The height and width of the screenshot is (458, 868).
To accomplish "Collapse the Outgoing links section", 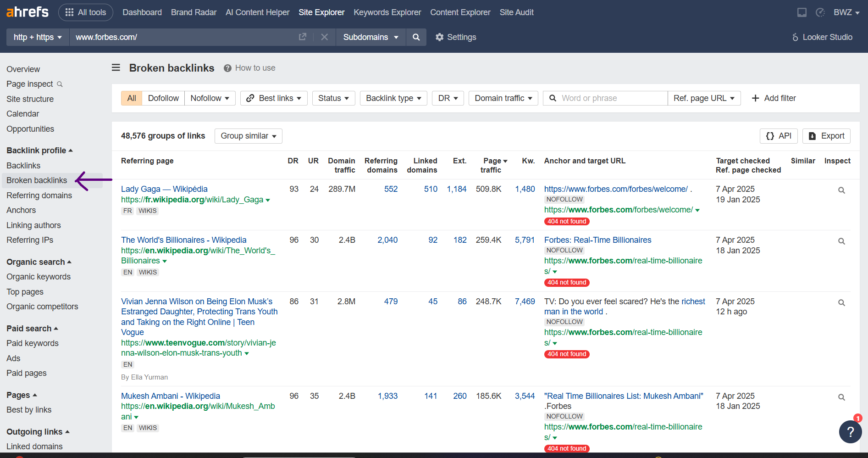I will [38, 432].
